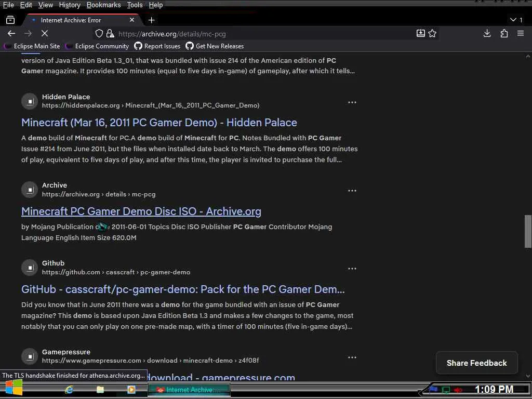Click archive.org › details › mc-pcg breadcrumb
The image size is (532, 399).
tap(99, 194)
